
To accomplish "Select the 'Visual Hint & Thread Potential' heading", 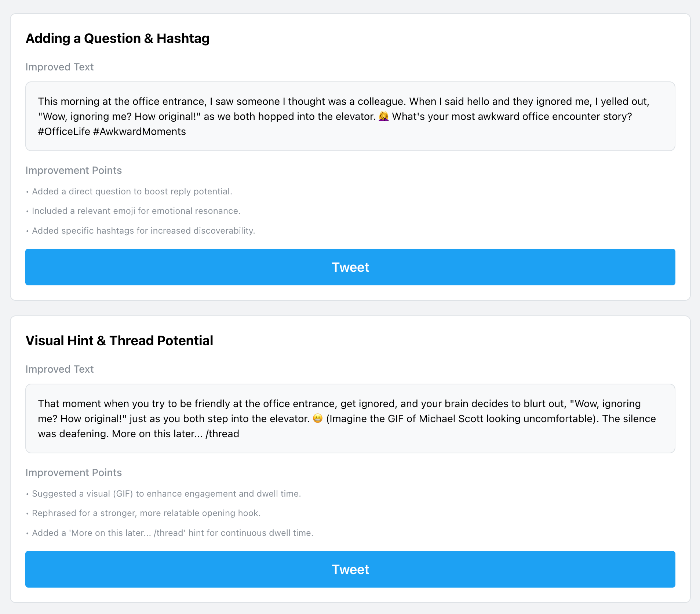I will tap(119, 340).
